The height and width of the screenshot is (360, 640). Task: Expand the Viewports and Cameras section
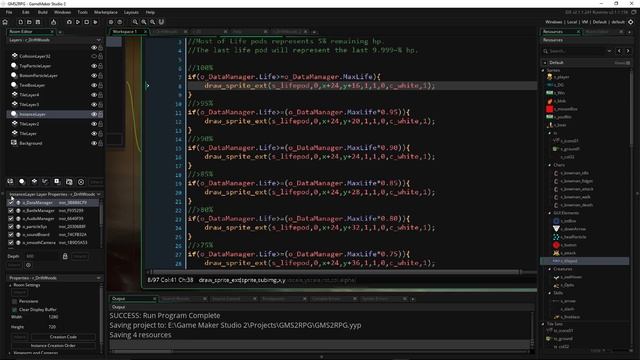pyautogui.click(x=10, y=353)
